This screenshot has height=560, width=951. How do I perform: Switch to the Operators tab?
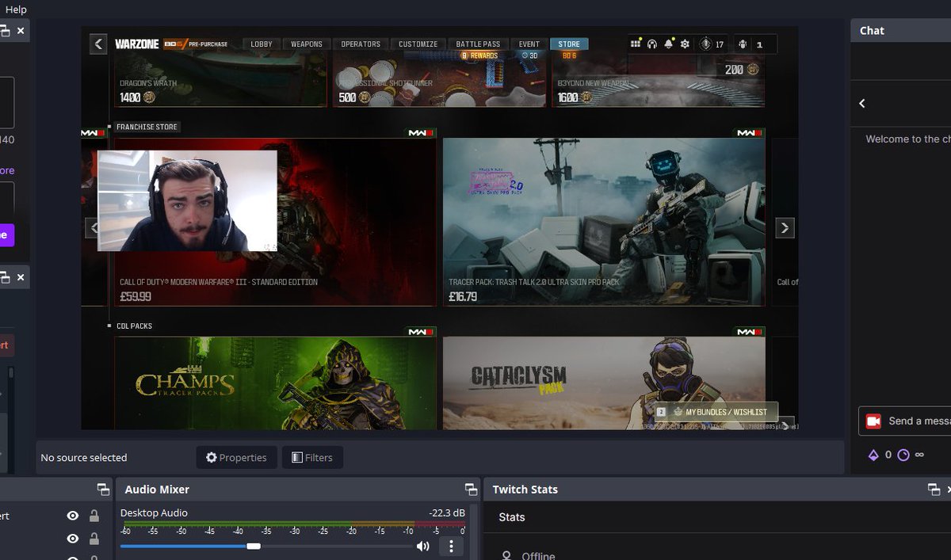361,44
